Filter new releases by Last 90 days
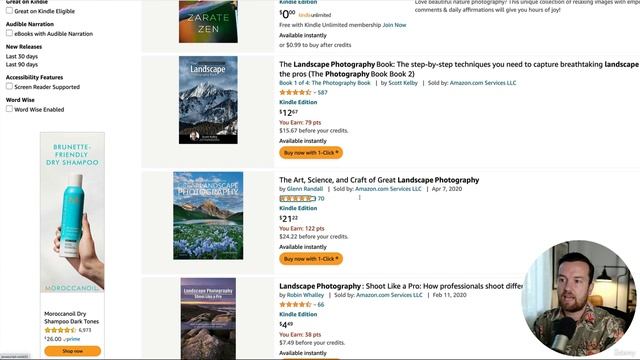Screen dimensions: 640x360 pos(22,64)
